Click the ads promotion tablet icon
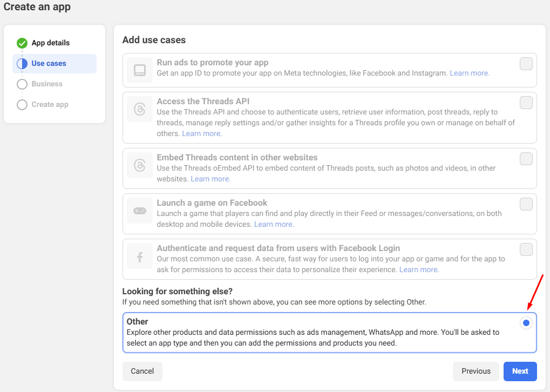The width and height of the screenshot is (550, 392). tap(140, 70)
